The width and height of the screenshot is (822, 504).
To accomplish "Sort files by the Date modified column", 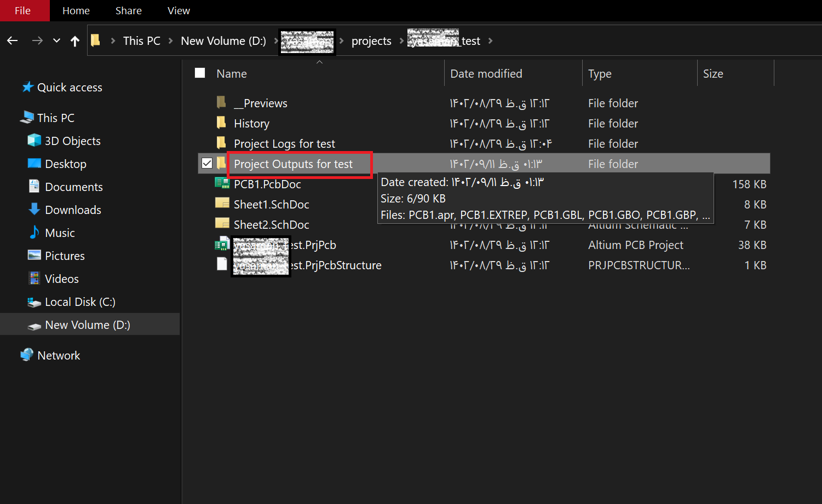I will coord(486,74).
